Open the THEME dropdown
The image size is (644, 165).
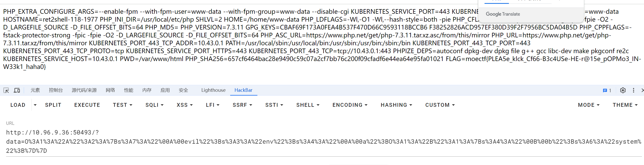[625, 105]
